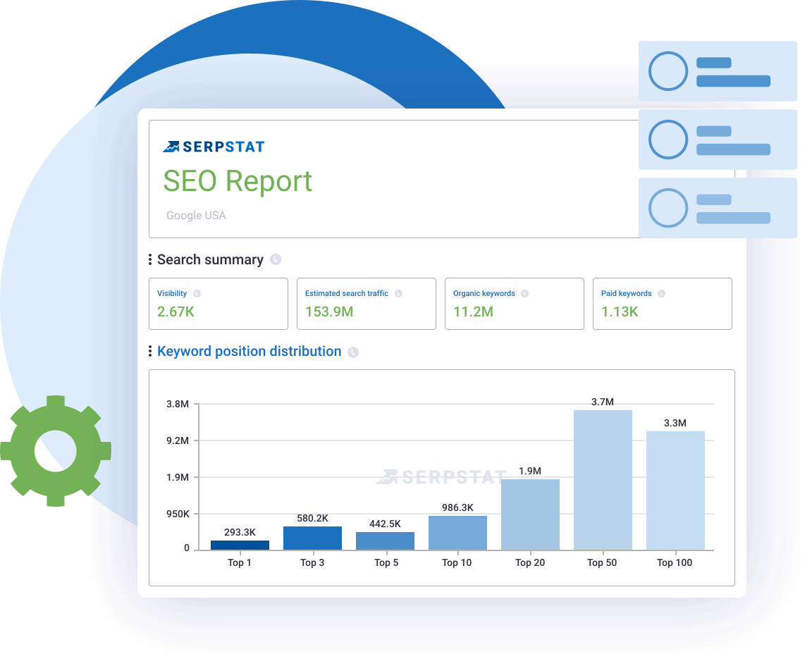Select the circle in the top placeholder card
This screenshot has height=666, width=812.
click(x=668, y=71)
